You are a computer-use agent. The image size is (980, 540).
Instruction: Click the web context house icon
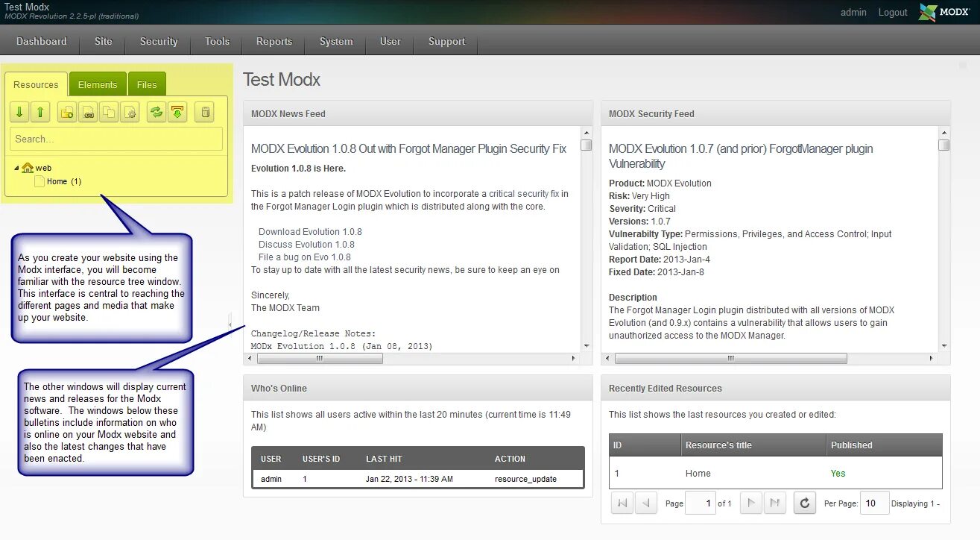point(28,168)
